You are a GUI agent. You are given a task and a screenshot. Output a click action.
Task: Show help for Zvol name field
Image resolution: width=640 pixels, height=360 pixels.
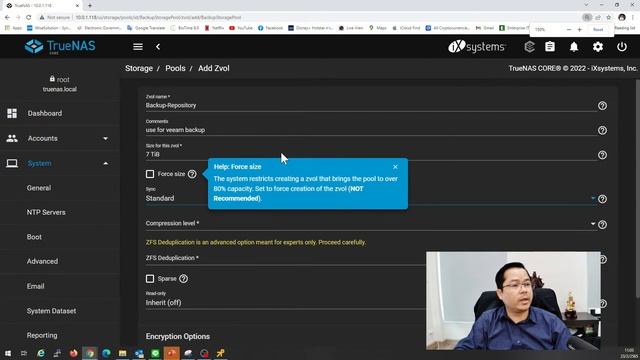click(602, 106)
